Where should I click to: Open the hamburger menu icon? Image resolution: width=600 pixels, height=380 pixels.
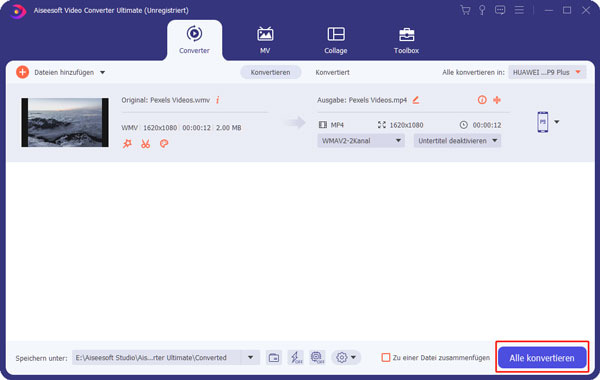[519, 10]
